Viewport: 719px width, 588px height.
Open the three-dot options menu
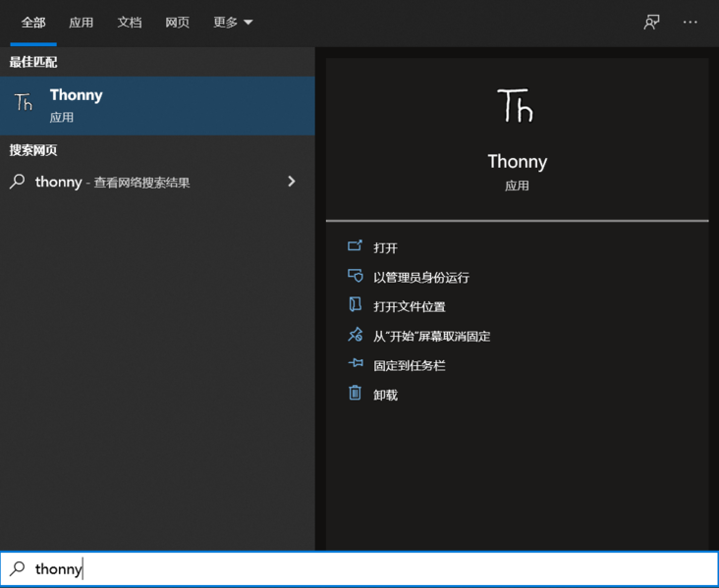(691, 22)
